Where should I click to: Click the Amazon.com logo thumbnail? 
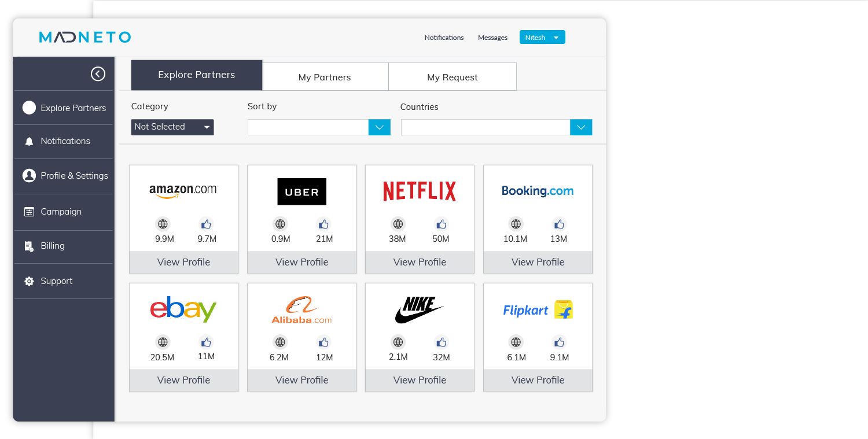[183, 191]
